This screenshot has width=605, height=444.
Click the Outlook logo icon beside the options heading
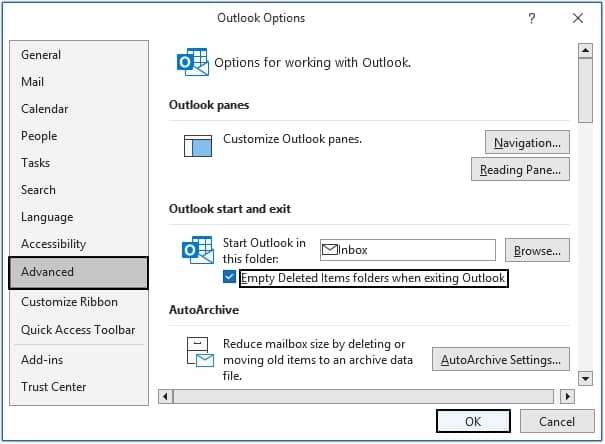193,62
